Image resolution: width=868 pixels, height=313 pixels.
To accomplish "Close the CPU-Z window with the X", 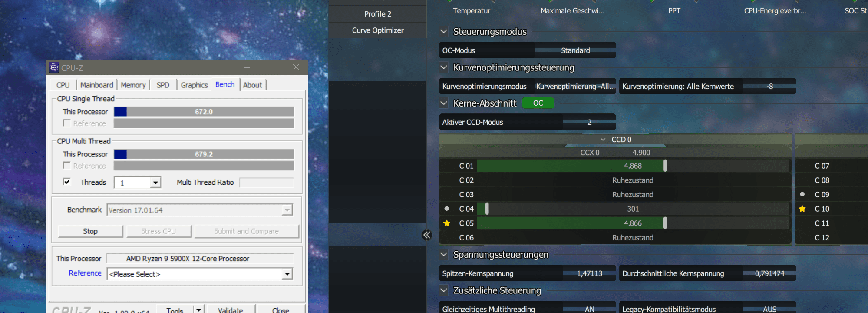I will click(x=296, y=67).
